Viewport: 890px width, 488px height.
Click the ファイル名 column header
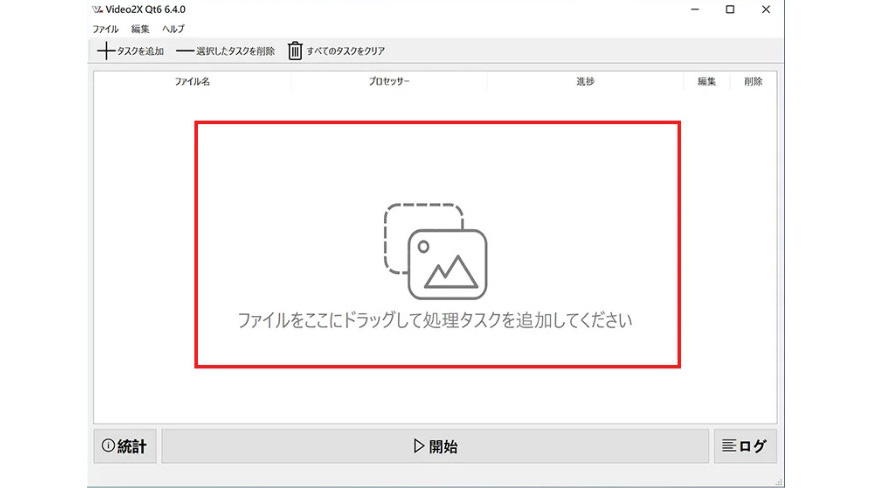192,82
